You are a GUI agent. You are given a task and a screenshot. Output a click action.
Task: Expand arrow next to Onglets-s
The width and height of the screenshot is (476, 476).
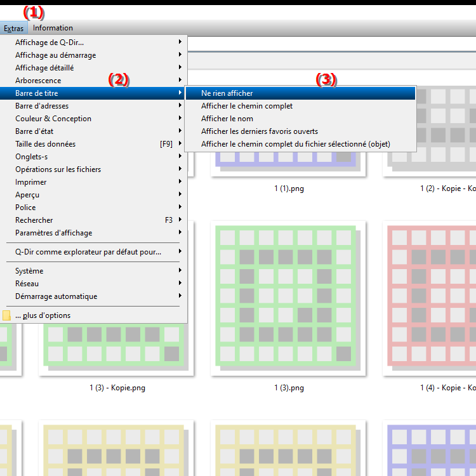pyautogui.click(x=180, y=156)
